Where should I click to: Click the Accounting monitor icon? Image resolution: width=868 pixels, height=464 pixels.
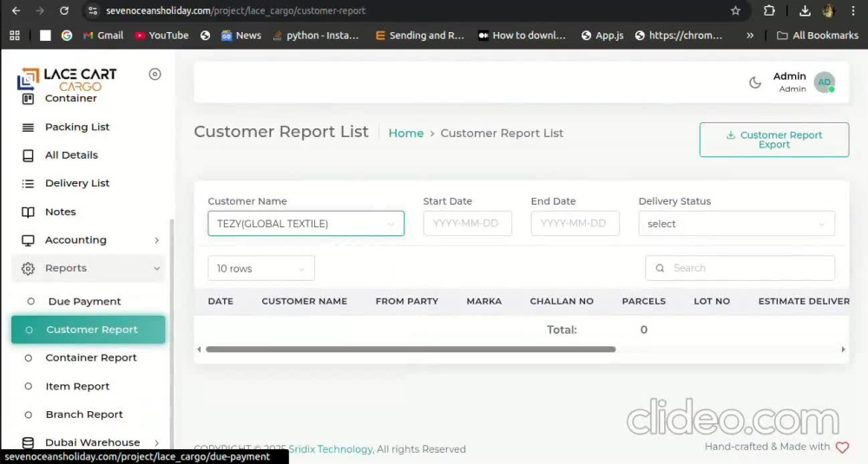point(28,240)
